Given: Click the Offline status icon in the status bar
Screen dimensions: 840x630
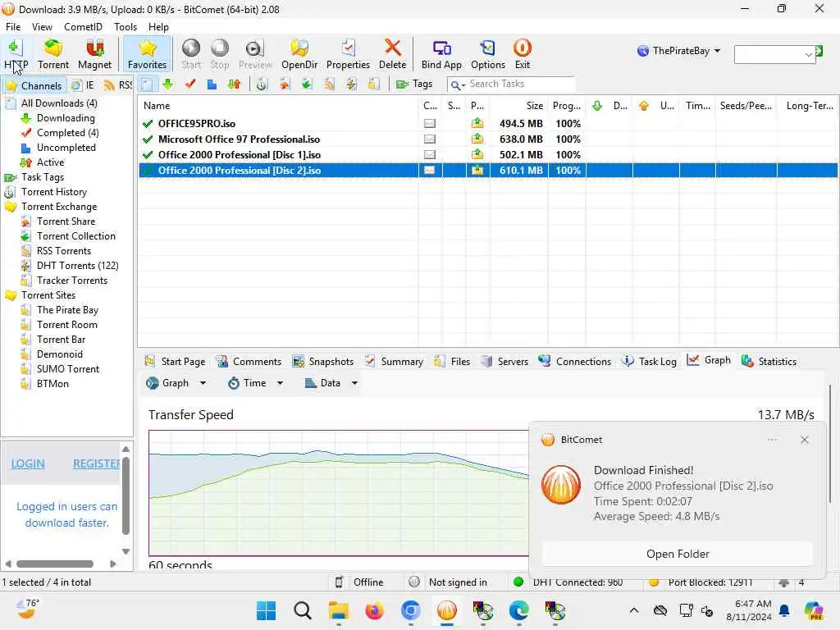Looking at the screenshot, I should coord(339,582).
